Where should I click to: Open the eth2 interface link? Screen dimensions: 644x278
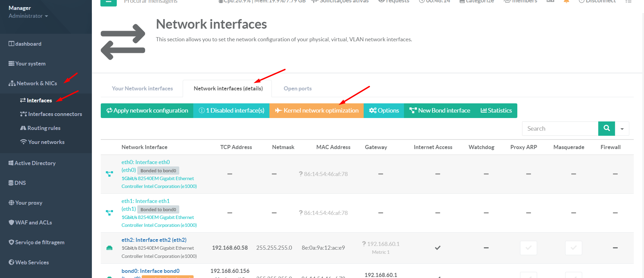(x=154, y=240)
